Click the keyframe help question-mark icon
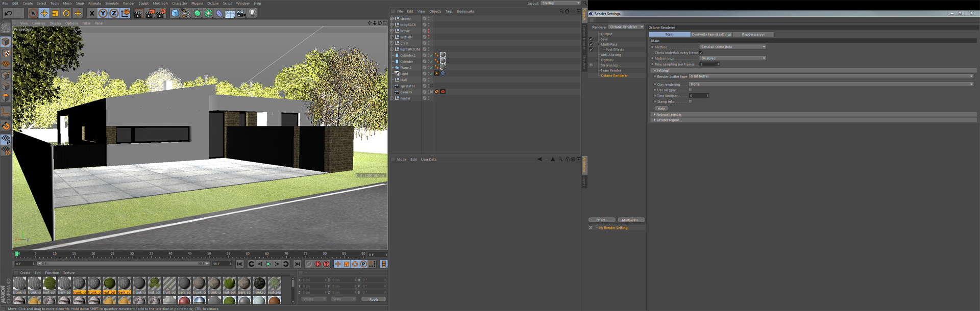 pos(326,264)
